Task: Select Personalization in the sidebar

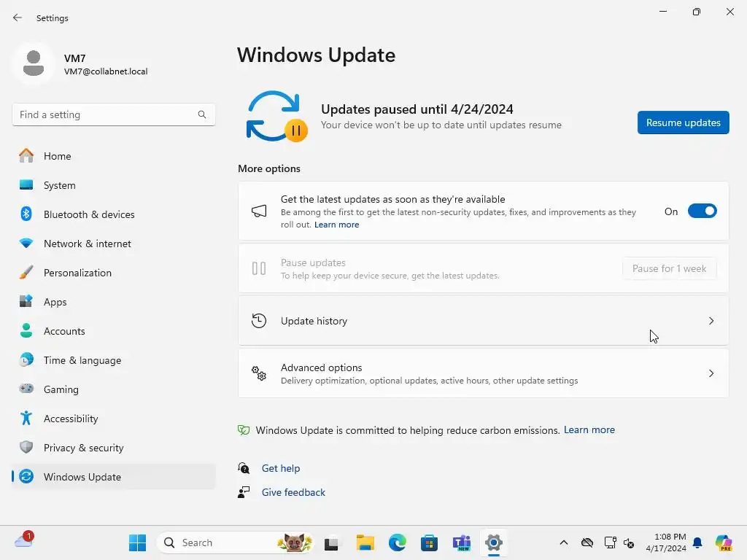Action: coord(113,273)
